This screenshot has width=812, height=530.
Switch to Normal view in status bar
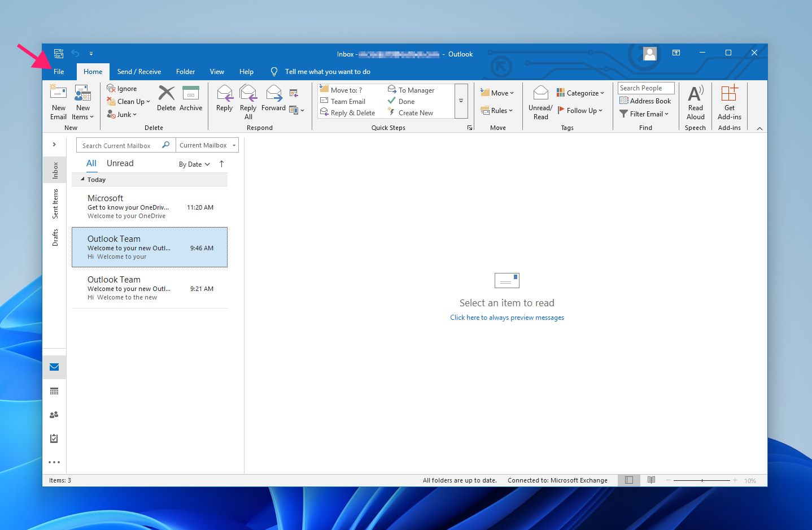(x=629, y=480)
